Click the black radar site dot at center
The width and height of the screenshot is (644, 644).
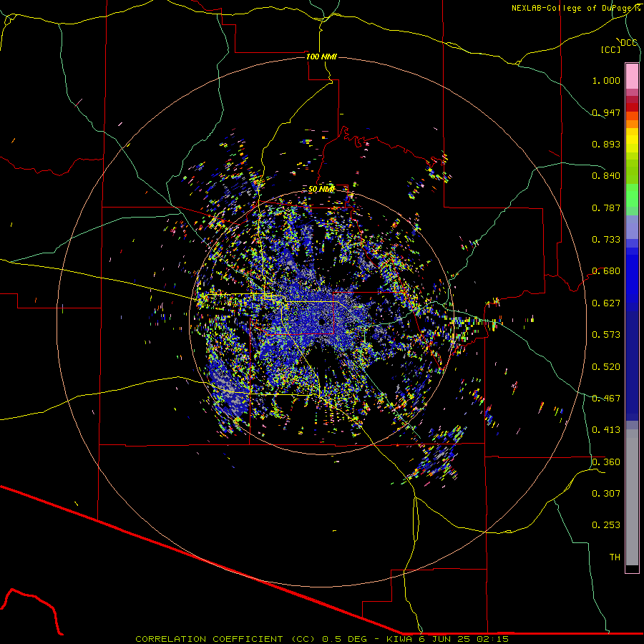click(x=322, y=322)
